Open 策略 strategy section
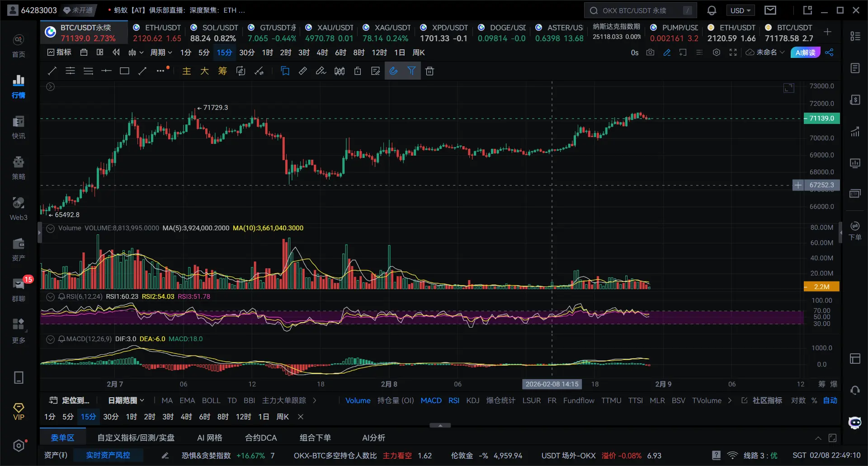868x466 pixels. coord(19,168)
